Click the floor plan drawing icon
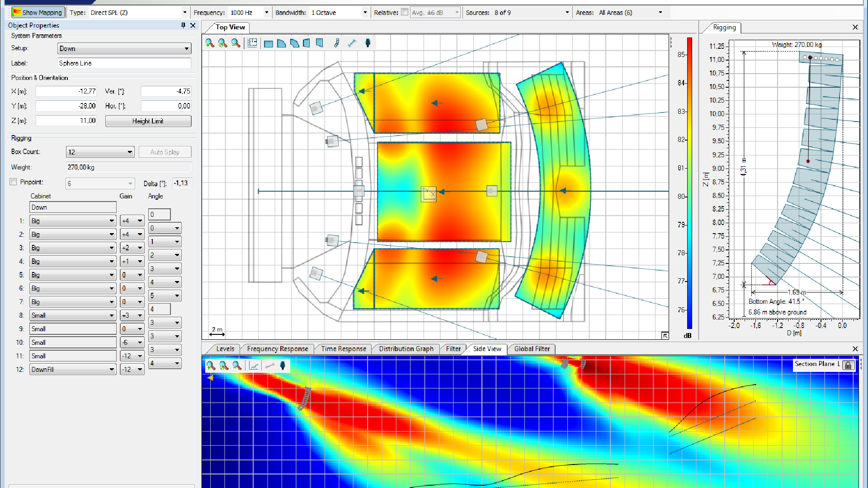868x488 pixels. click(x=252, y=43)
